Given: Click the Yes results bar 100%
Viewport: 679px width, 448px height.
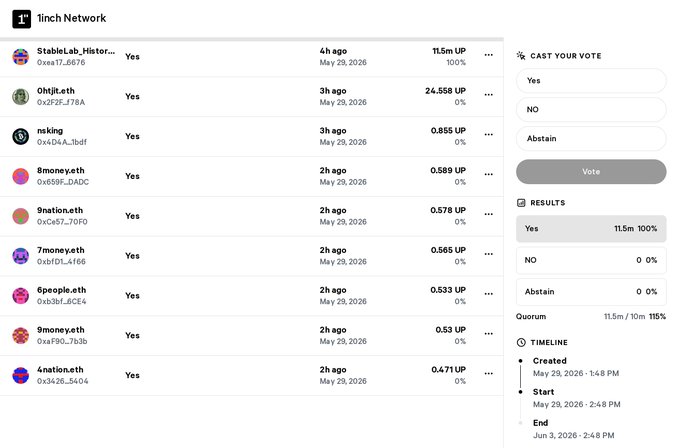Looking at the screenshot, I should (x=591, y=229).
